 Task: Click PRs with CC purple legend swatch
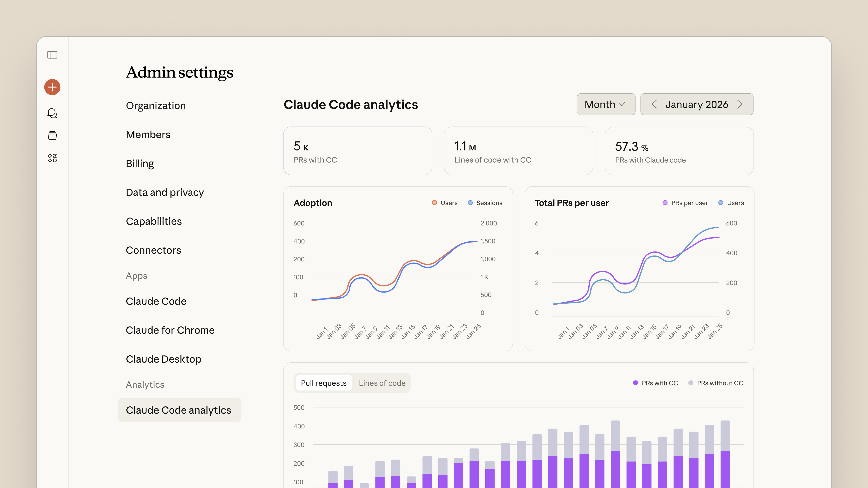(x=635, y=383)
